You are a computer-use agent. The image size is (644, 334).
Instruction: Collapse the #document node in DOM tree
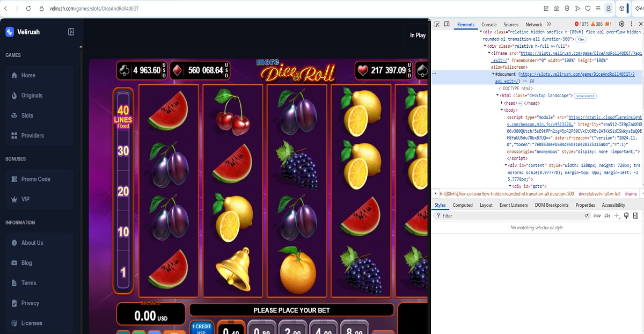(x=494, y=74)
